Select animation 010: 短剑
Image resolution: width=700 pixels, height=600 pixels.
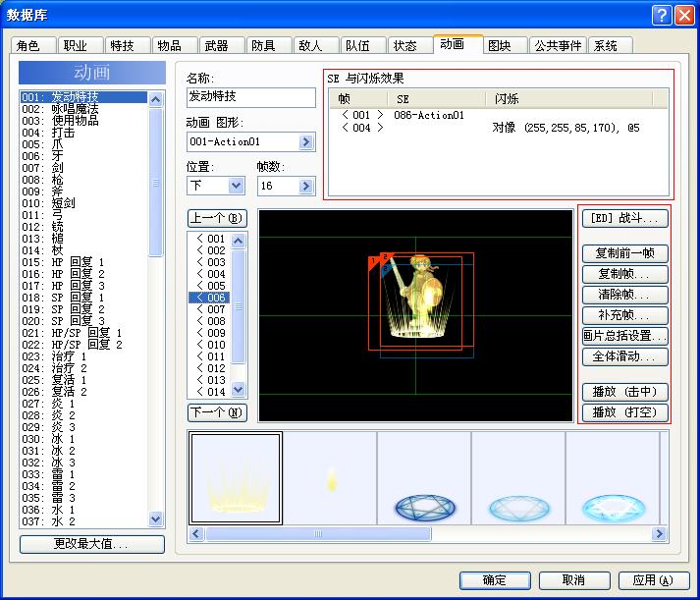pos(83,203)
